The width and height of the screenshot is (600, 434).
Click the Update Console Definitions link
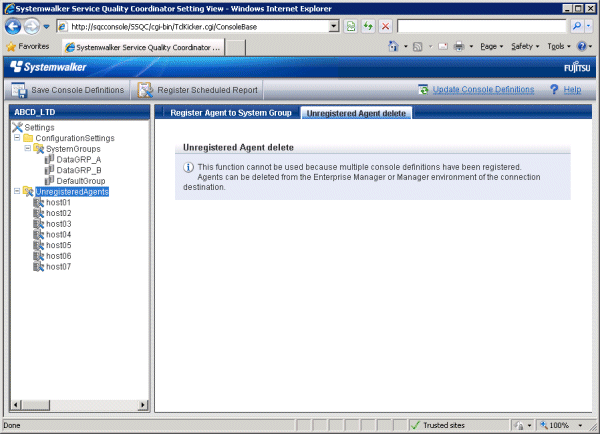pos(483,90)
